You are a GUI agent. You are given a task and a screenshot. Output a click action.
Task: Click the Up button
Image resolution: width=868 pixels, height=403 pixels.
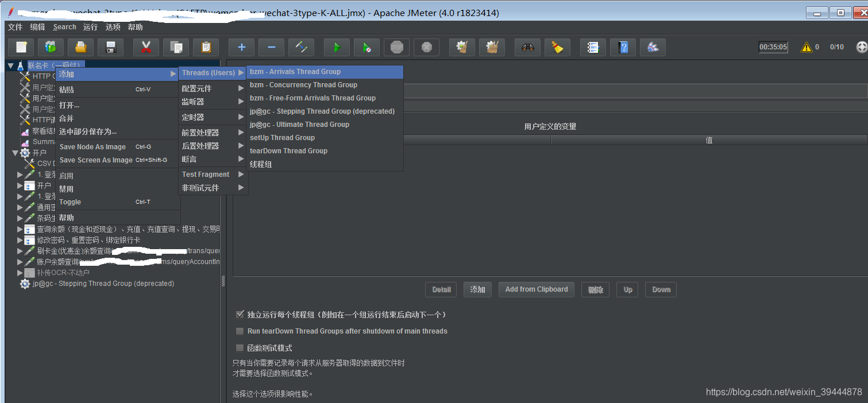pyautogui.click(x=628, y=289)
